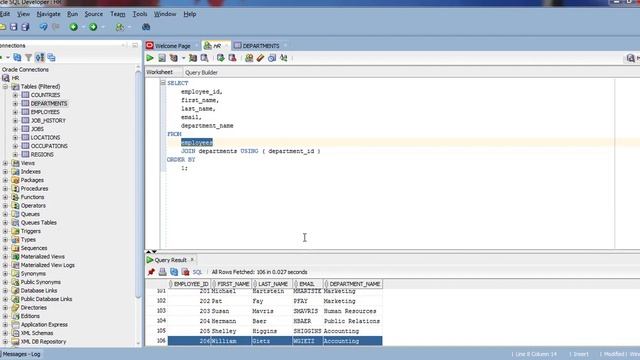This screenshot has height=360, width=640.
Task: Click the highlighted word employees in the editor
Action: [x=197, y=142]
